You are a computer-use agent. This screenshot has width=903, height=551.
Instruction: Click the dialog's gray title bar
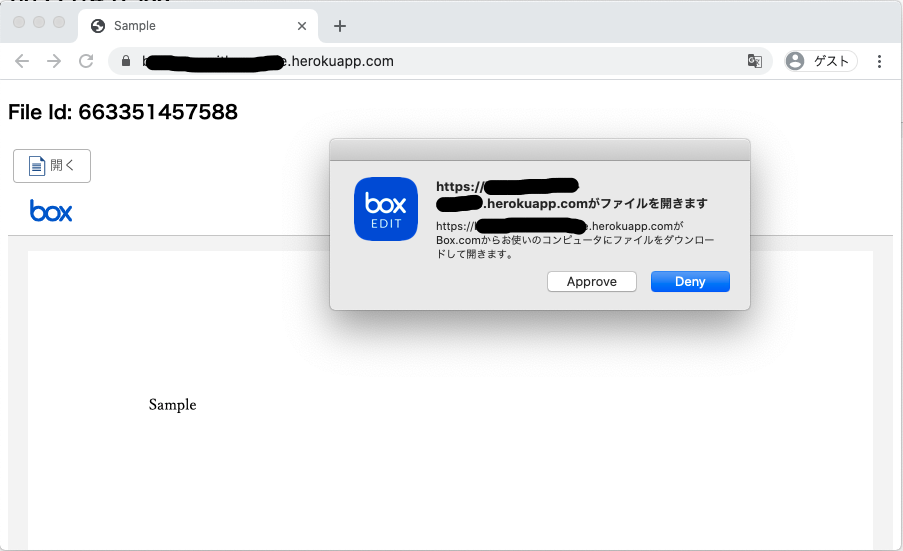coord(540,150)
